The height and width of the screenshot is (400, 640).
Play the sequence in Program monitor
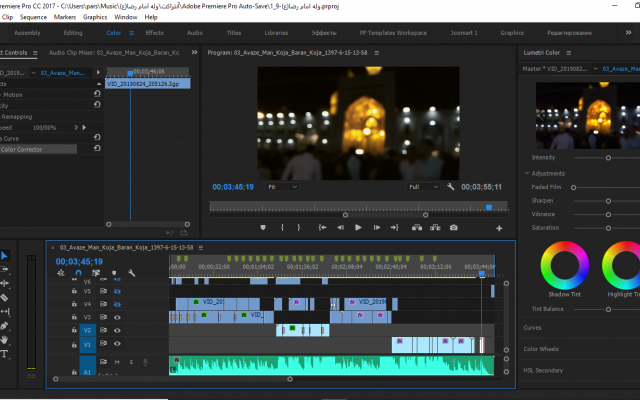click(x=358, y=228)
